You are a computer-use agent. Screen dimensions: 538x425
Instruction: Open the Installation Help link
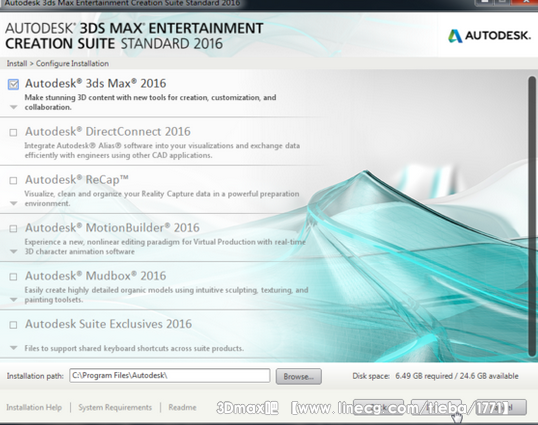tap(34, 408)
